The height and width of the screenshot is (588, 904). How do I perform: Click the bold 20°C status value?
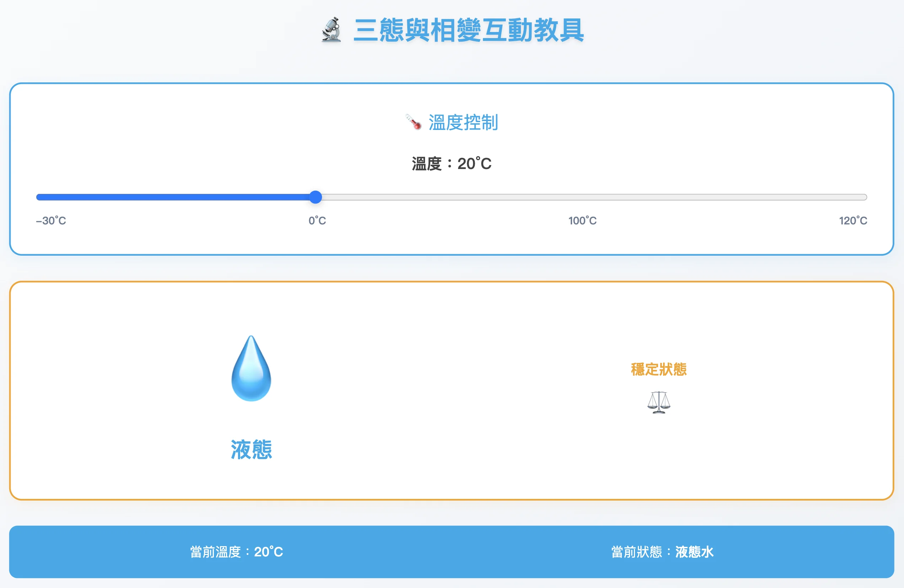[269, 552]
